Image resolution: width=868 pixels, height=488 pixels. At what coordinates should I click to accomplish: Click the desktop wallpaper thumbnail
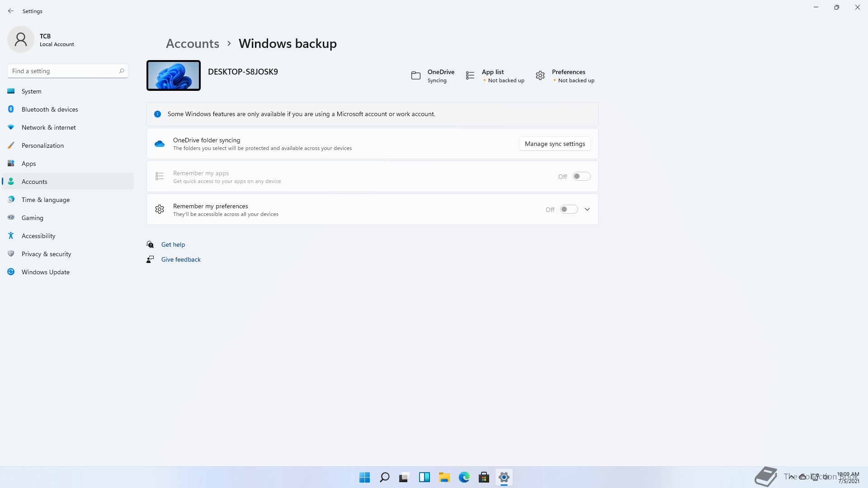tap(174, 75)
